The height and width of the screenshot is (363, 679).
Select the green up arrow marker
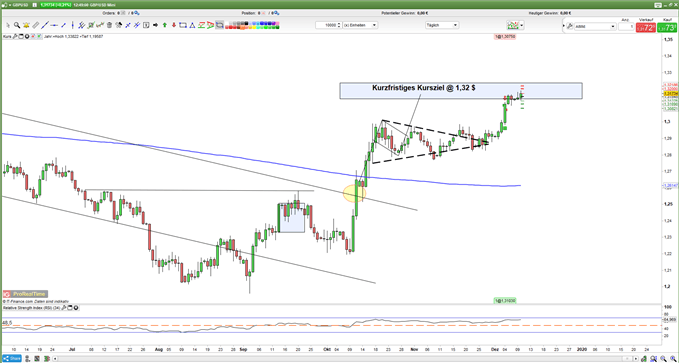point(165,25)
